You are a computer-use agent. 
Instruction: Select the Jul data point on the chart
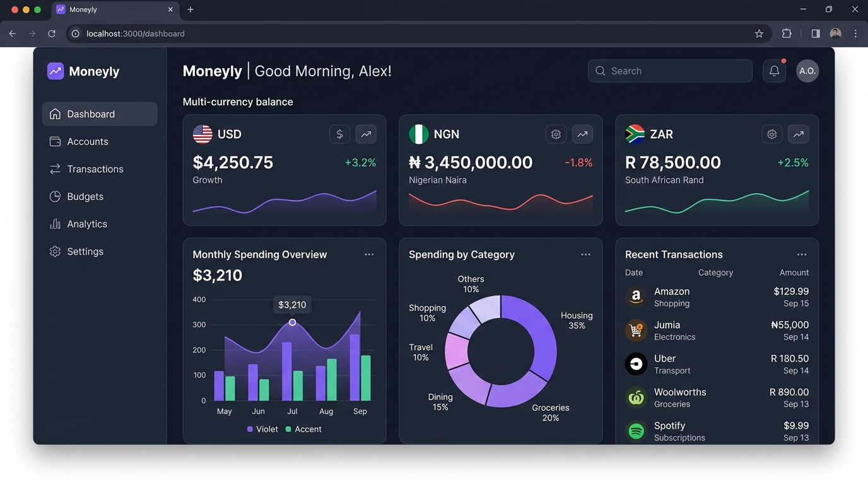[292, 322]
